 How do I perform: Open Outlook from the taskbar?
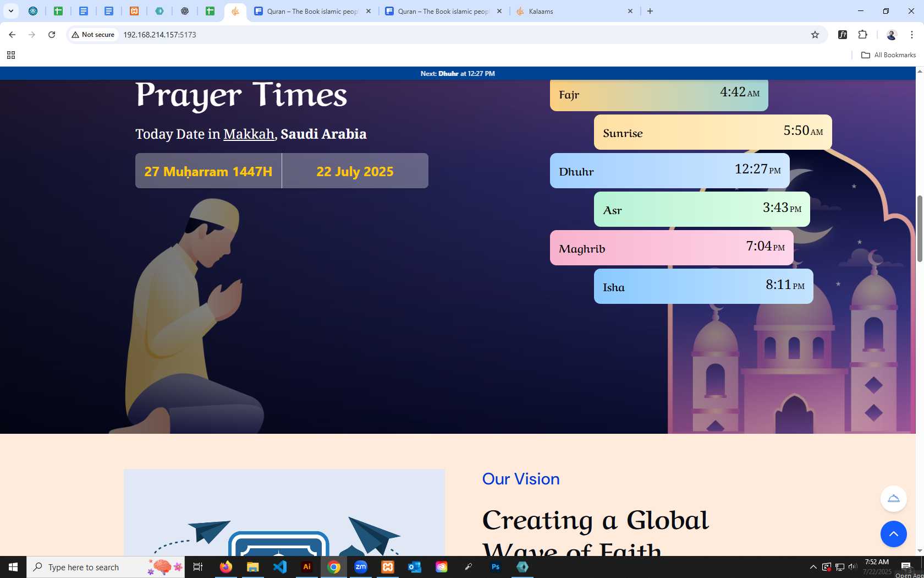(415, 567)
